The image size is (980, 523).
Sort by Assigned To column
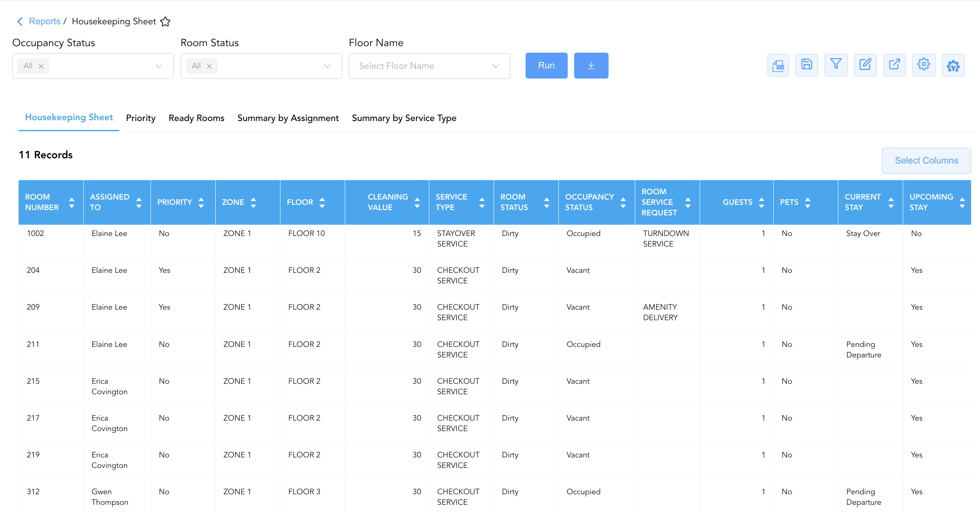click(139, 202)
